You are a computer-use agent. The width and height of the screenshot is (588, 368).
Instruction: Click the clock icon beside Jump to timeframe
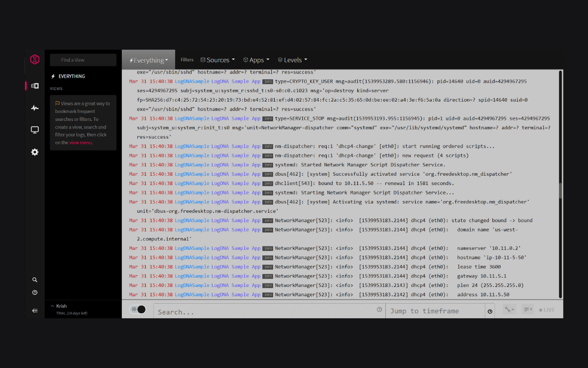[x=490, y=311]
